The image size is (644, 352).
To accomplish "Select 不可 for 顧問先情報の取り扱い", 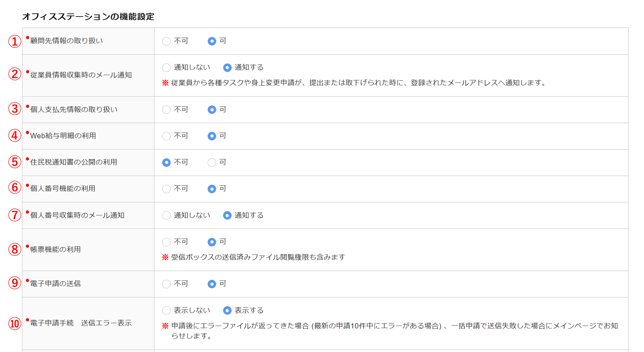I will coord(166,41).
